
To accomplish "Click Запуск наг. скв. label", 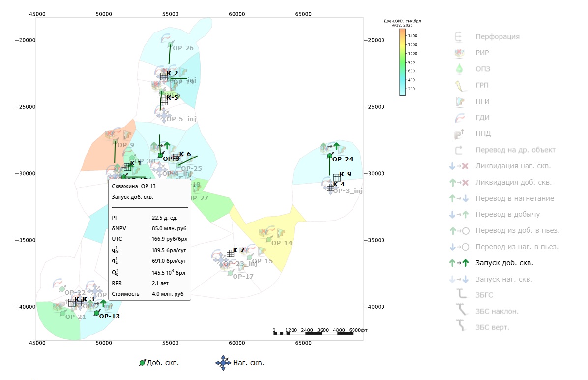I will point(503,279).
